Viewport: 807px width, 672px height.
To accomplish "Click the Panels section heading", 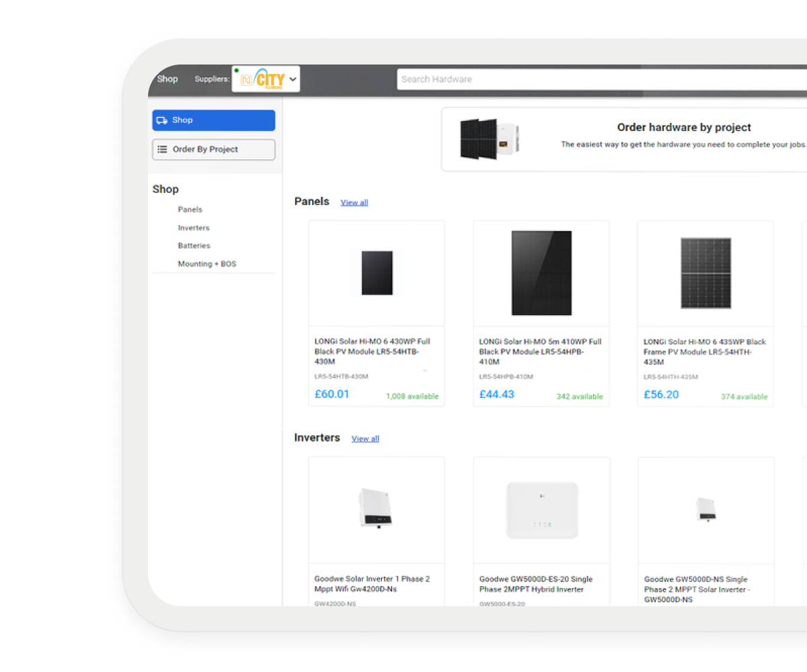I will click(x=312, y=202).
